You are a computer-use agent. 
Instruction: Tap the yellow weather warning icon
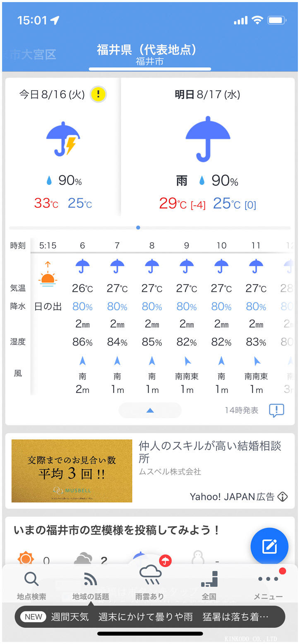98,94
